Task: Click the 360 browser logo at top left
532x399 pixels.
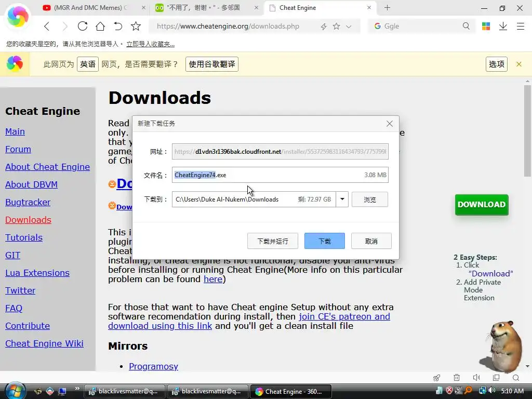Action: (x=18, y=16)
